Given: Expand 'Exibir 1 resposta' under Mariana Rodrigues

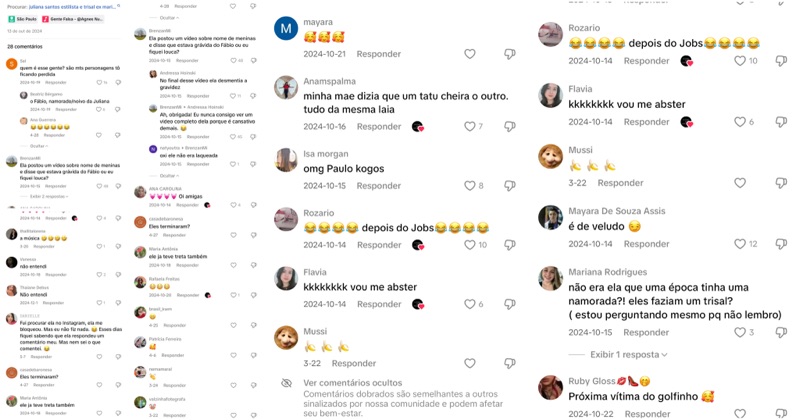Looking at the screenshot, I should tap(629, 354).
